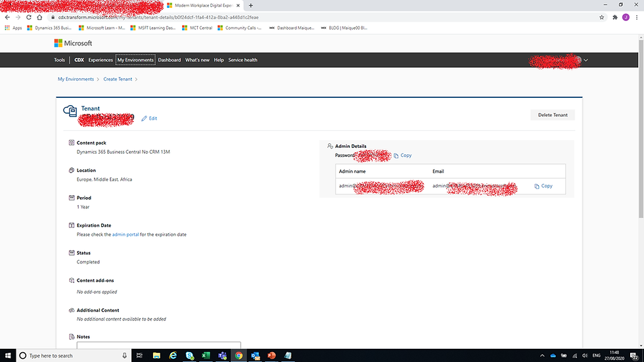
Task: Open the Help nav item
Action: point(218,60)
